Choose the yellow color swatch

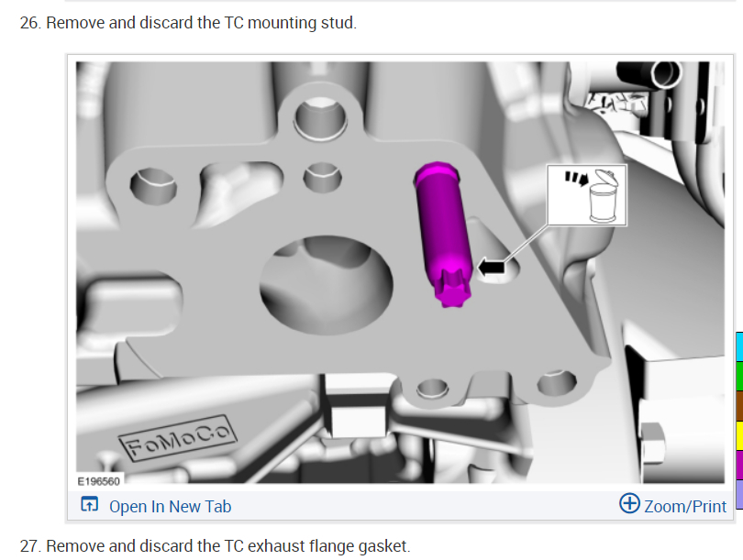coord(739,435)
